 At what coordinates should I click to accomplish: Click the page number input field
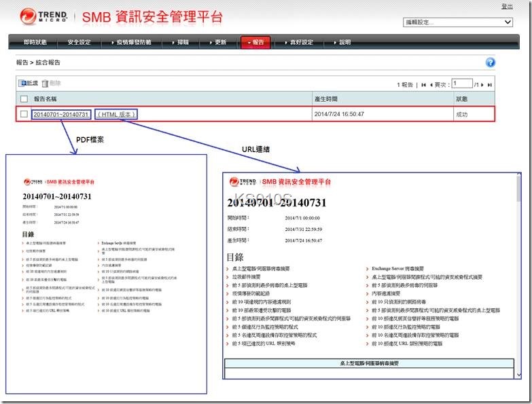tap(462, 84)
